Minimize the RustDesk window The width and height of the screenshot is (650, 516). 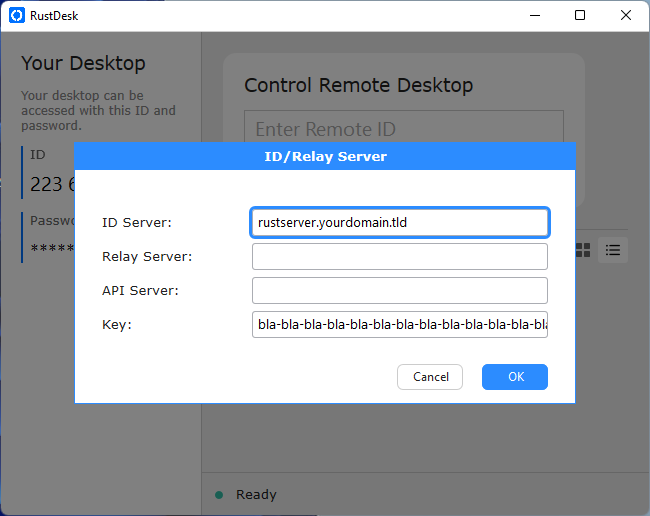tap(535, 16)
